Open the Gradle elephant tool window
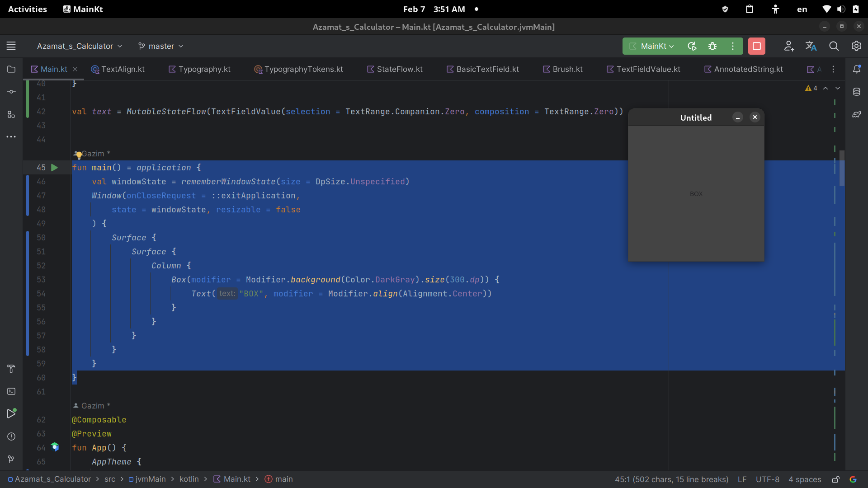 [x=857, y=114]
